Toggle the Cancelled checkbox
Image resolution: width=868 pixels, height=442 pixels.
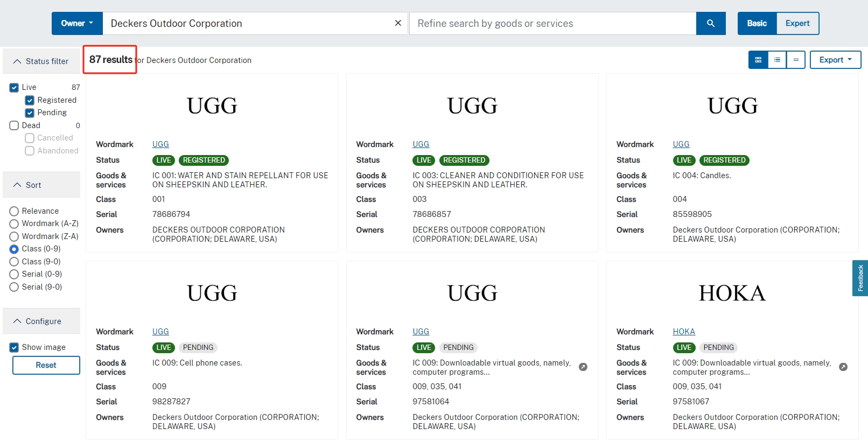point(30,138)
